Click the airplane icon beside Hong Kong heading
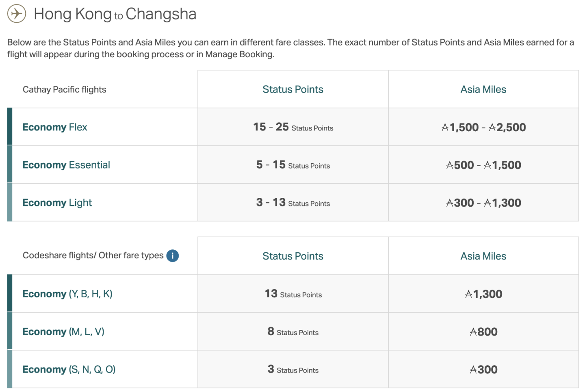585x392 pixels. [17, 14]
